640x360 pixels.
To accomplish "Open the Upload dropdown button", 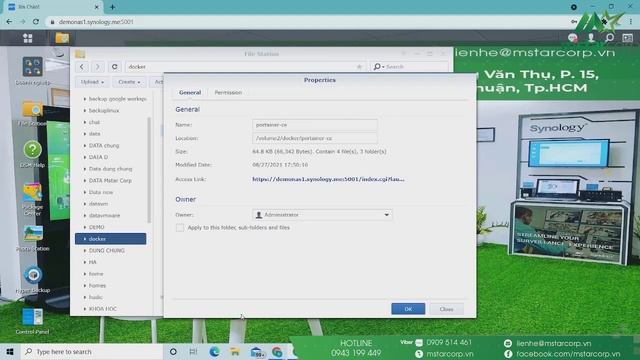I will click(92, 82).
